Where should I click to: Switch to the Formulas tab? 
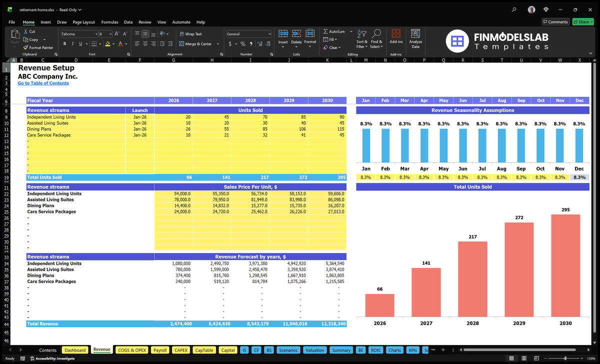point(109,22)
